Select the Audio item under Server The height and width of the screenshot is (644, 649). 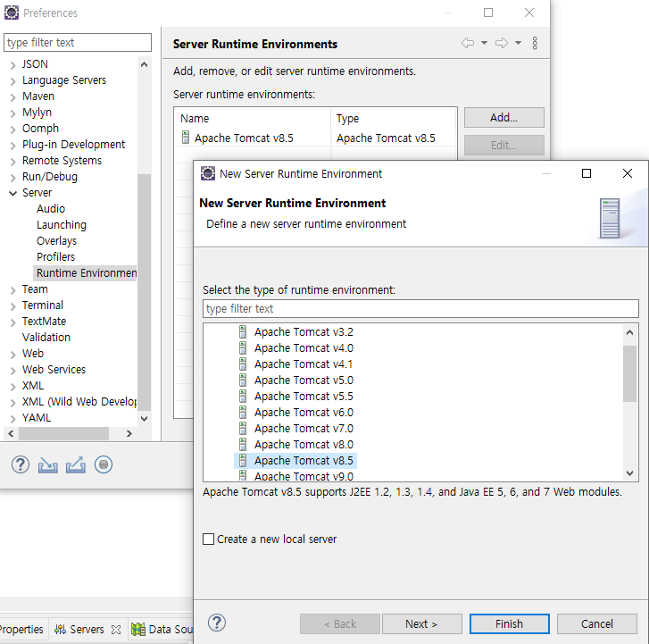point(51,209)
